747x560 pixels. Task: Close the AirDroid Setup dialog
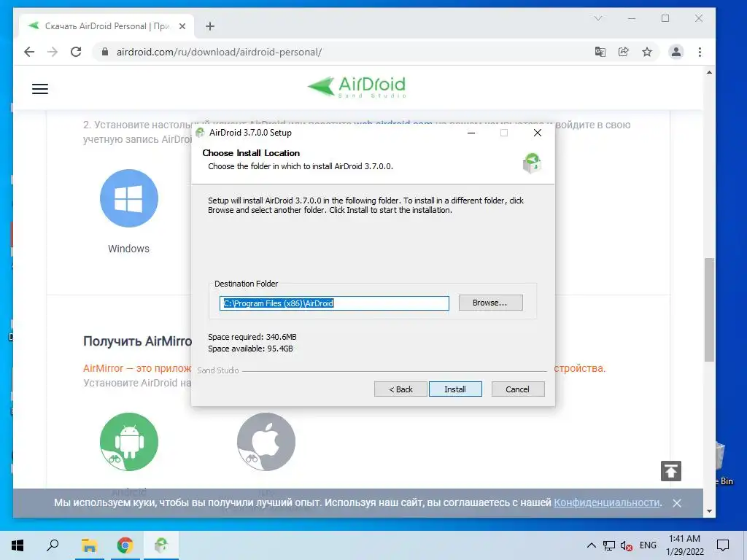[x=538, y=133]
